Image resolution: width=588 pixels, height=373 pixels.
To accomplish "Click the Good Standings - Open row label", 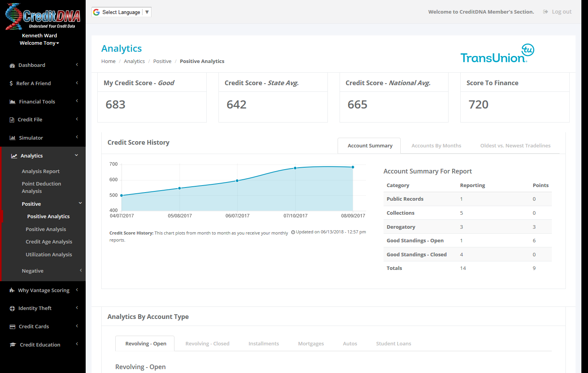I will coord(415,241).
